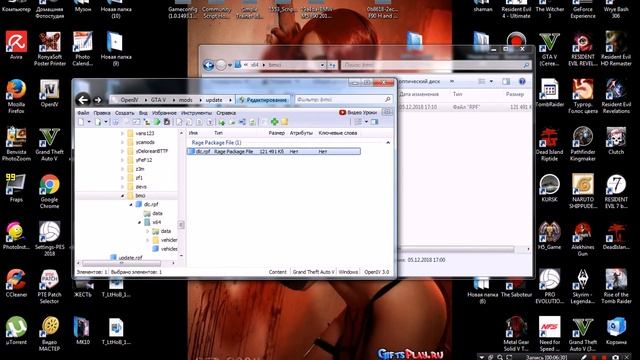Open Корзина recycle bin icon
The height and width of the screenshot is (360, 640).
tap(616, 331)
